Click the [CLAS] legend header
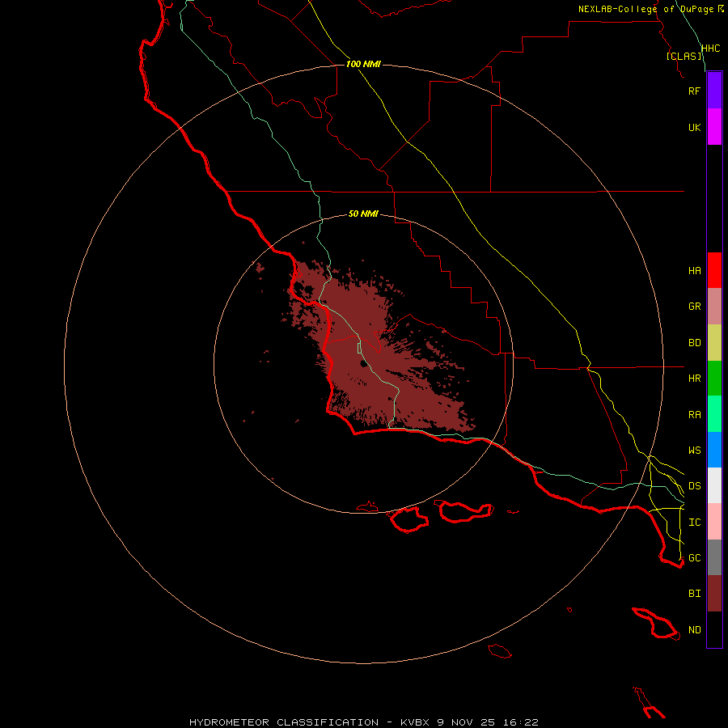The width and height of the screenshot is (728, 728). click(x=684, y=56)
